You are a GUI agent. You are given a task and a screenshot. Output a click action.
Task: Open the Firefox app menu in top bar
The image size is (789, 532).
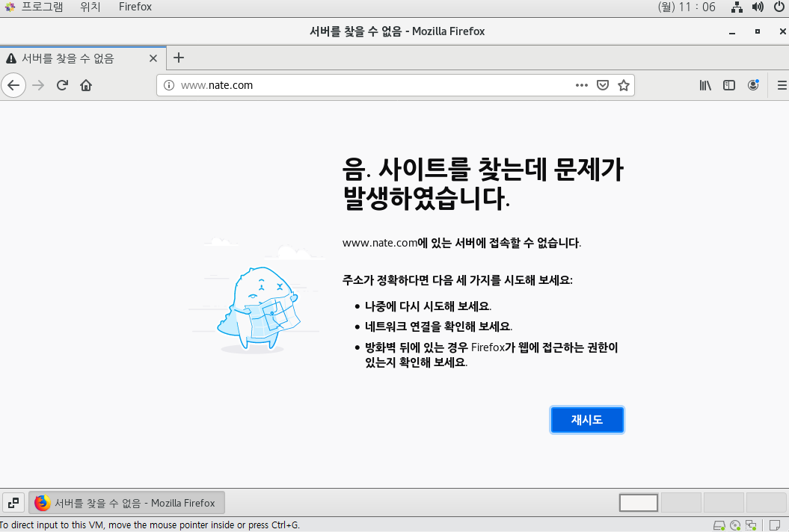point(135,7)
